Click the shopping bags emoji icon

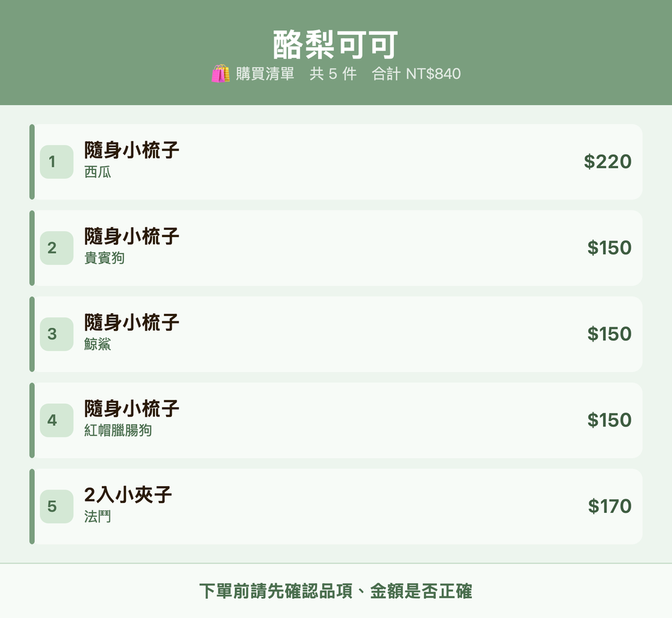[220, 74]
